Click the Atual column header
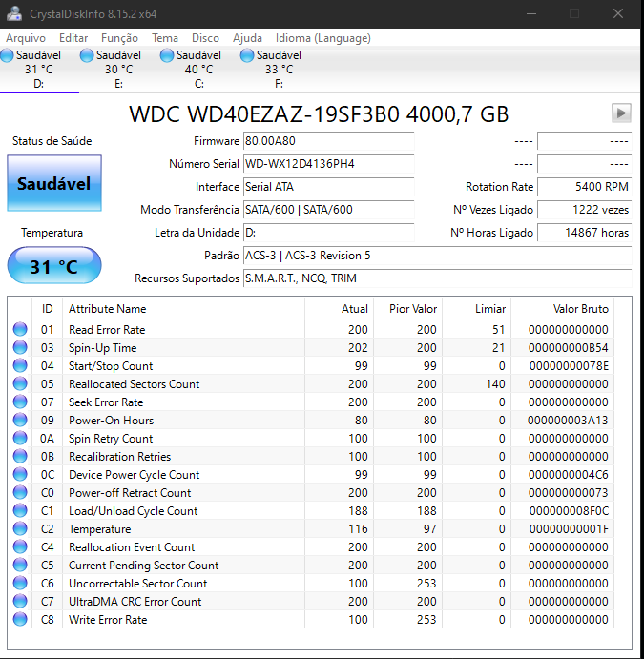The width and height of the screenshot is (644, 659). (x=340, y=309)
